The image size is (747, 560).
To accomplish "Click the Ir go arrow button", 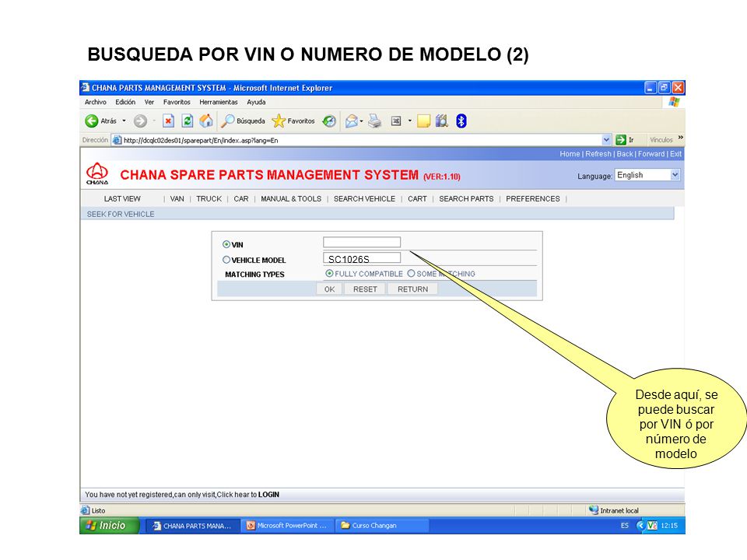I will [x=620, y=140].
